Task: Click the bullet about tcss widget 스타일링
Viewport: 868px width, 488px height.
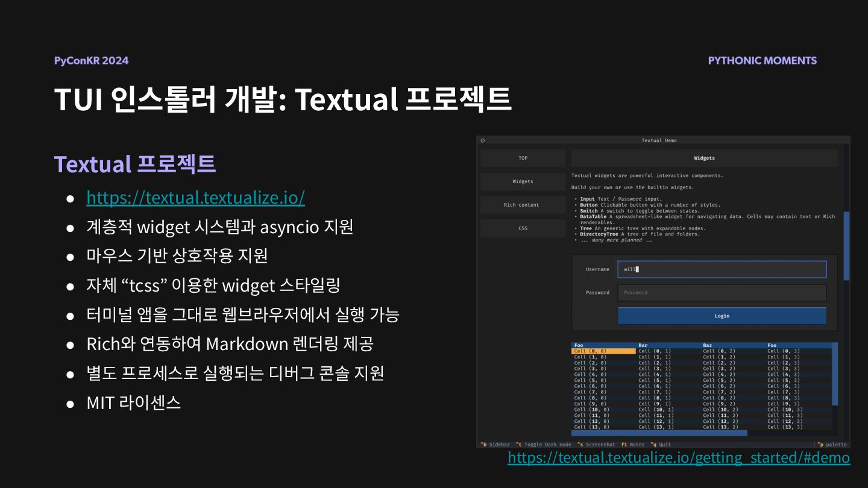Action: pos(213,285)
